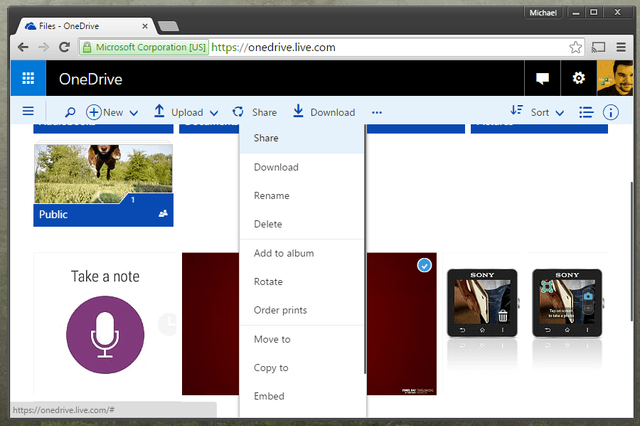Click the Download toolbar button label
This screenshot has height=426, width=640.
pyautogui.click(x=333, y=113)
